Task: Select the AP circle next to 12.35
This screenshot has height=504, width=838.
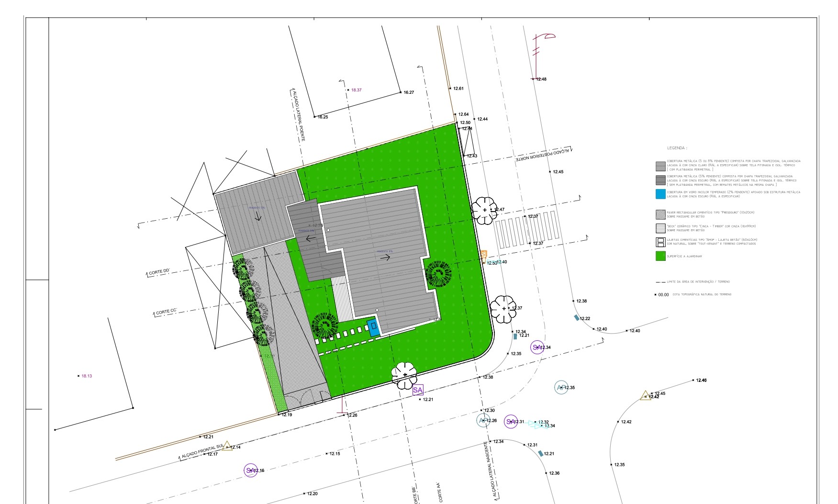Action: [561, 387]
